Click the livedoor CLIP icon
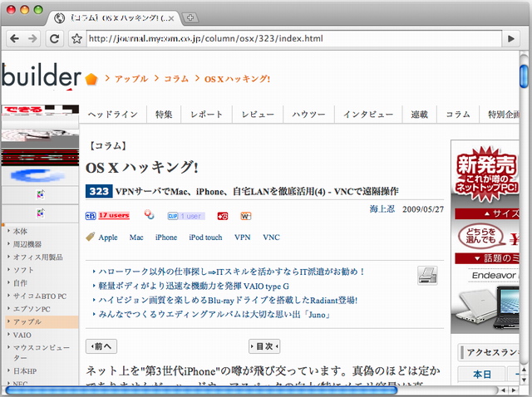 tap(173, 216)
